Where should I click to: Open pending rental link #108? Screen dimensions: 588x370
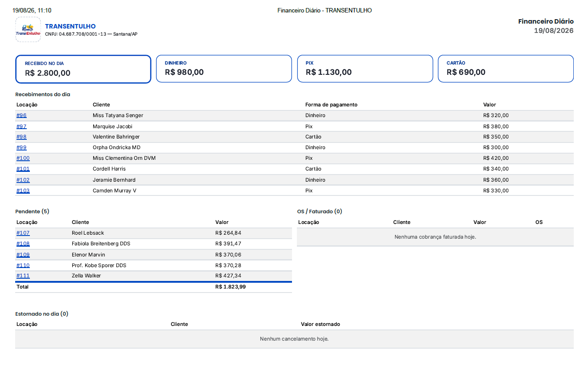pyautogui.click(x=23, y=244)
